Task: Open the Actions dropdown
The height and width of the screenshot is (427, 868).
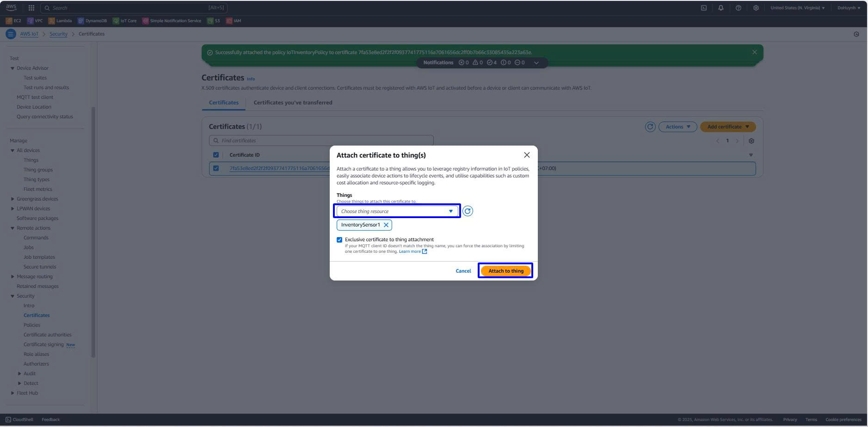Action: point(677,127)
